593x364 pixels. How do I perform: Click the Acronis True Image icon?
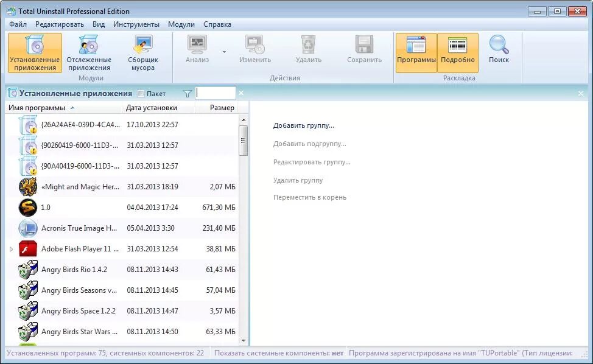pos(28,228)
